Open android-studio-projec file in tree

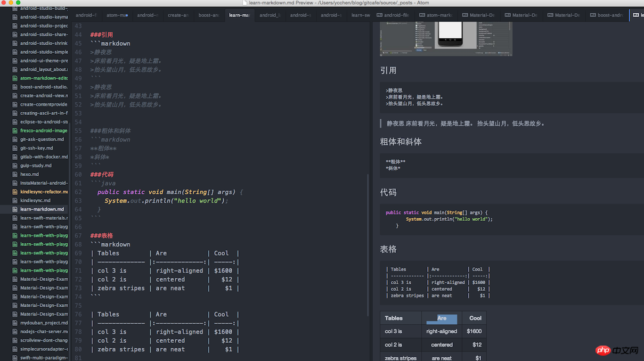click(x=44, y=26)
